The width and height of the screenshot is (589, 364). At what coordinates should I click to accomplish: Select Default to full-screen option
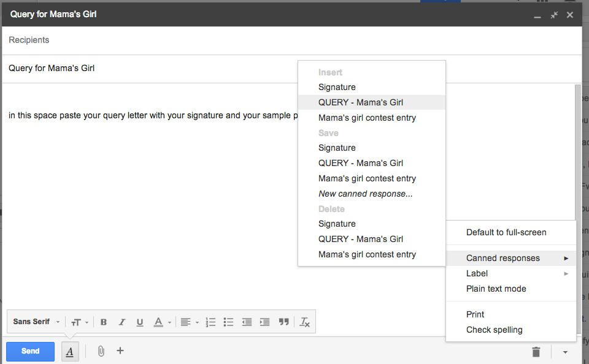point(511,233)
